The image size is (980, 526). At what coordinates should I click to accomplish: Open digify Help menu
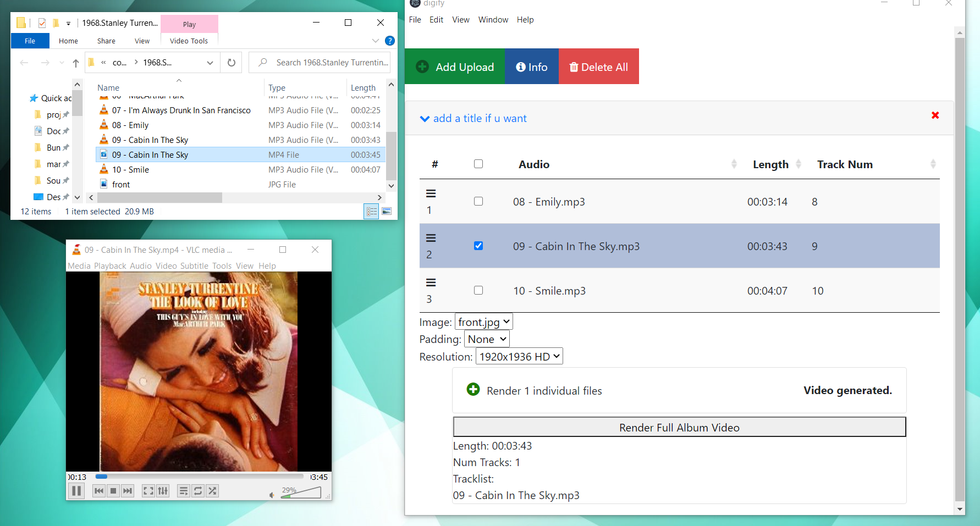pyautogui.click(x=525, y=20)
